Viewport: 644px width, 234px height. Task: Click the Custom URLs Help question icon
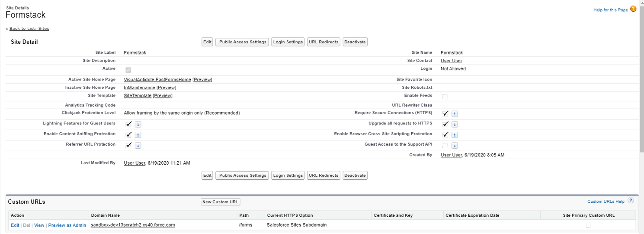631,201
